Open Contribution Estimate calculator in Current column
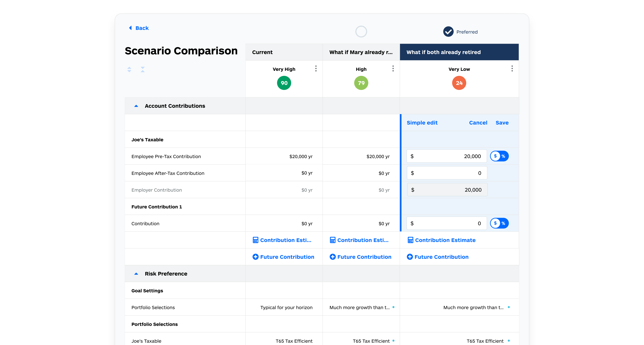Viewport: 644px width, 345px height. (x=282, y=240)
